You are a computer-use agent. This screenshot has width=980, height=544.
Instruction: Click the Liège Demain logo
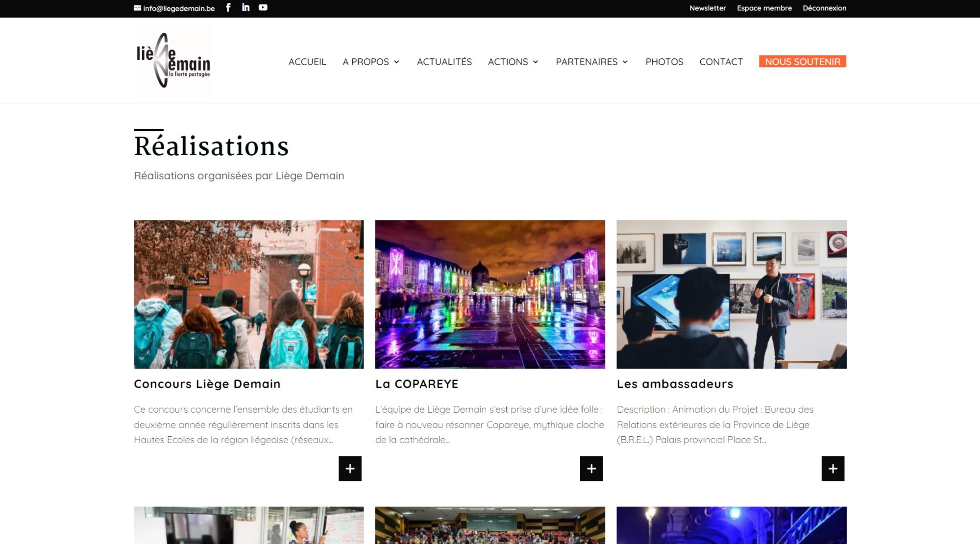[x=172, y=60]
